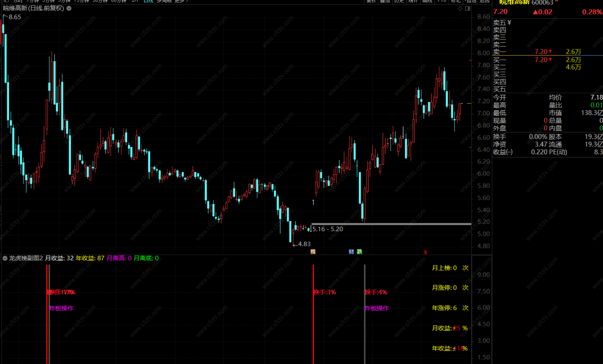Open the 画线 drawing tools
The height and width of the screenshot is (364, 603).
pos(427,1)
